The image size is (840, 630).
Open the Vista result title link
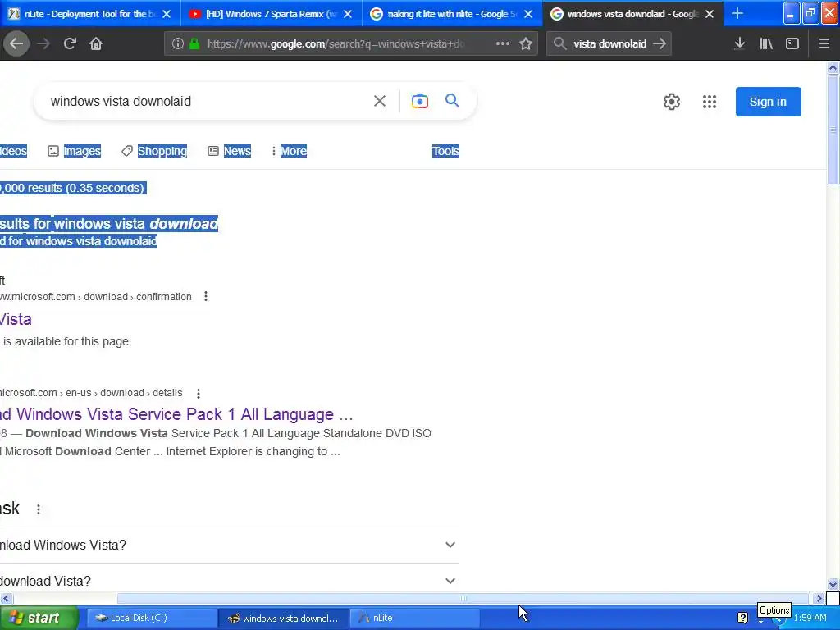point(16,319)
